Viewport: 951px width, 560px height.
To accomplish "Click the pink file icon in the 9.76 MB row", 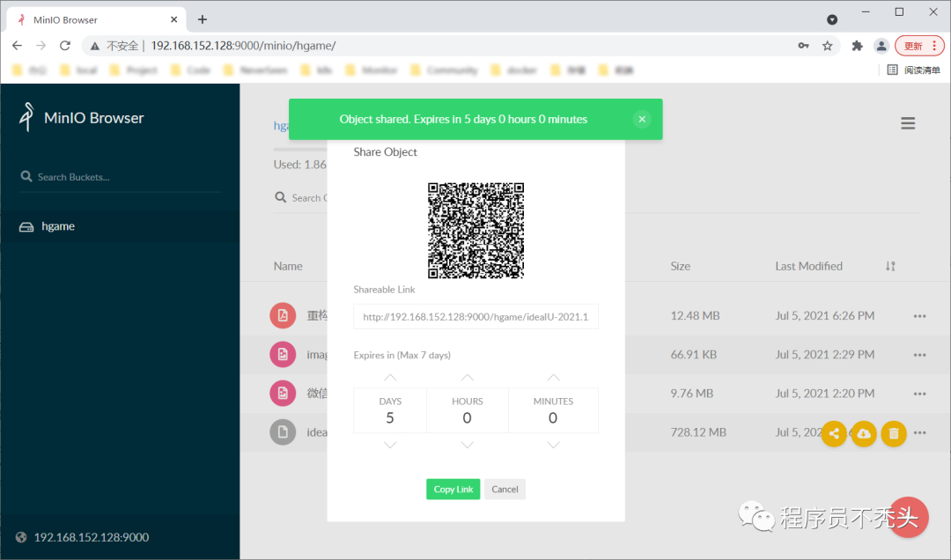I will click(x=283, y=394).
